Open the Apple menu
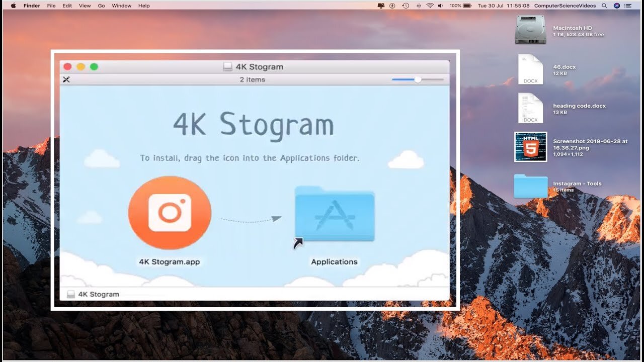The height and width of the screenshot is (362, 644). click(x=13, y=6)
